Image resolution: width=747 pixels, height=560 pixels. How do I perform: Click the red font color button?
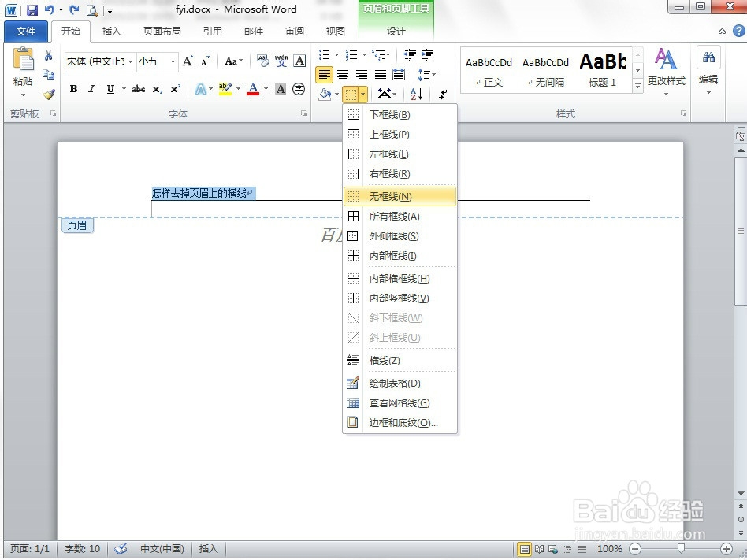coord(253,89)
